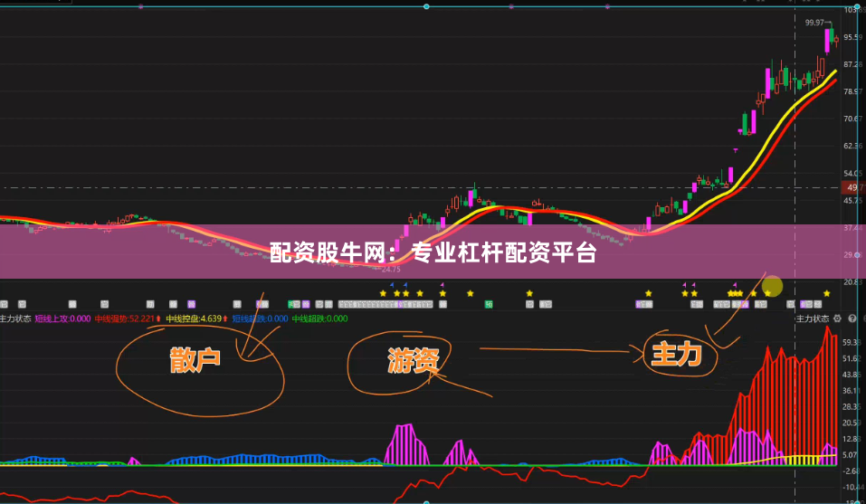Click the 99.97 high price label
866x504 pixels.
point(814,23)
